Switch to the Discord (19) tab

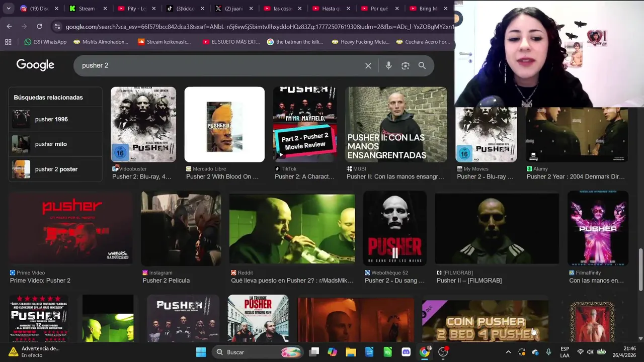(39, 9)
